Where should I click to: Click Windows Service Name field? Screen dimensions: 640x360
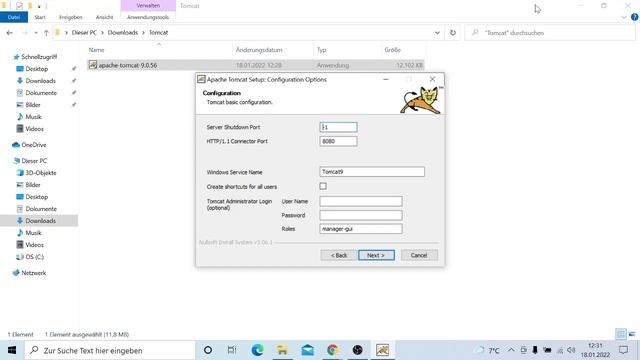tap(372, 172)
